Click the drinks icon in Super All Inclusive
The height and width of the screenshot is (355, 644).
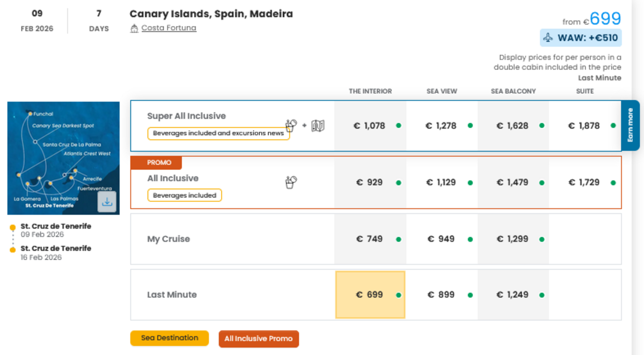click(x=291, y=126)
